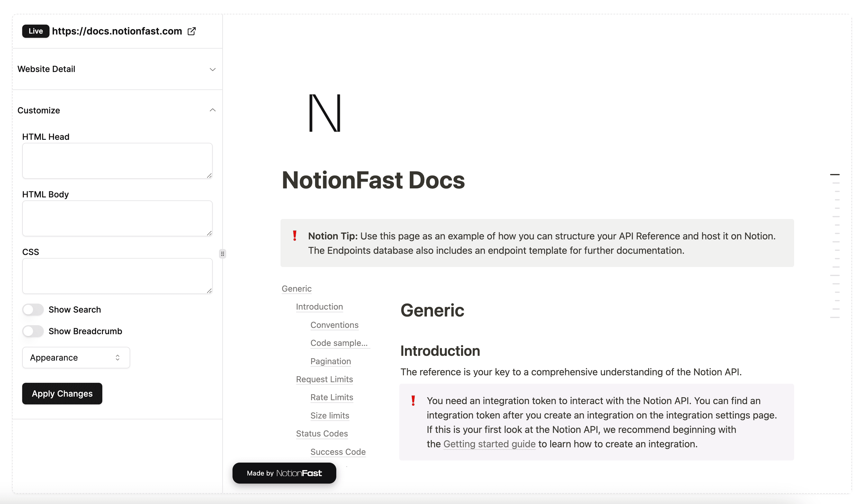Open Success Code contents link
The height and width of the screenshot is (504, 864).
(338, 452)
